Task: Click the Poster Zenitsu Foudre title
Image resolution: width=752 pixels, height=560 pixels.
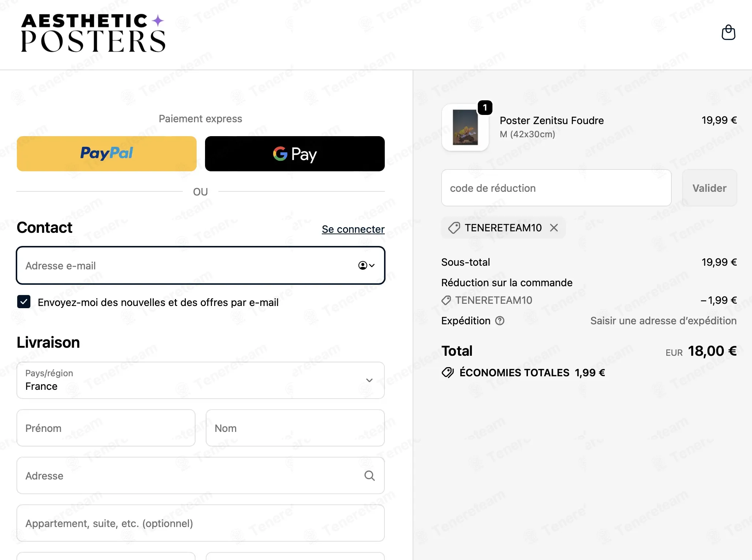Action: click(552, 120)
